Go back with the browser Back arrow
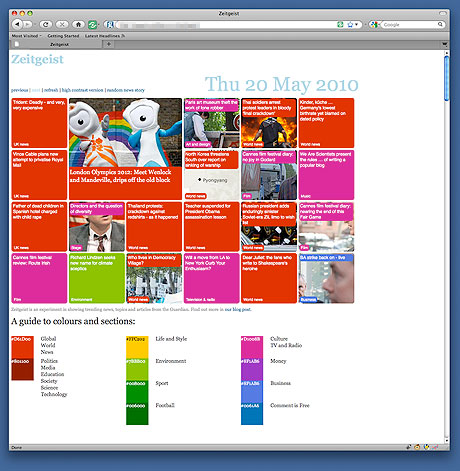Screen dimensions: 460x471 [17, 24]
